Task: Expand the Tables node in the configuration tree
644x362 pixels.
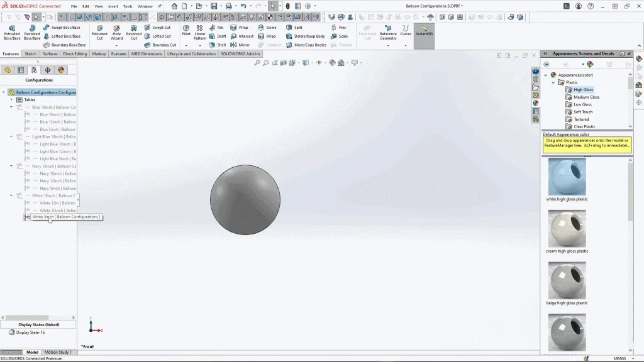Action: point(11,100)
